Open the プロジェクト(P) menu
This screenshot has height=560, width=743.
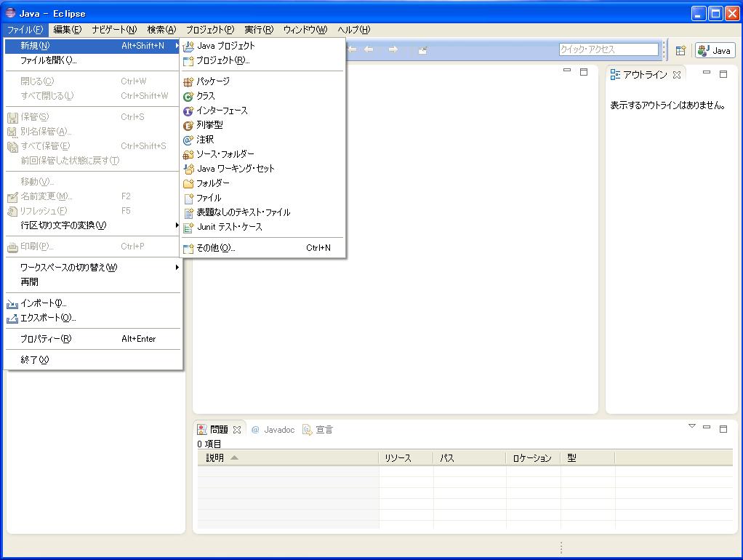210,29
